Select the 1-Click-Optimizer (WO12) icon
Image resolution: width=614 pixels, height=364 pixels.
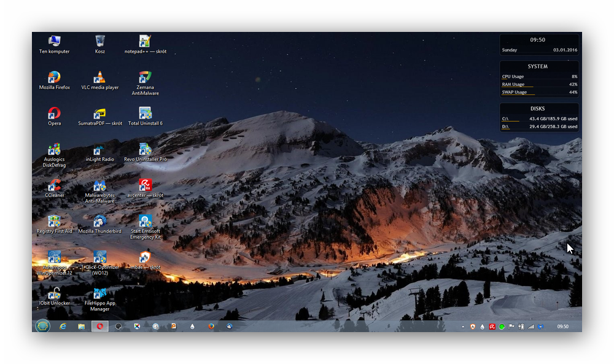pos(100,263)
